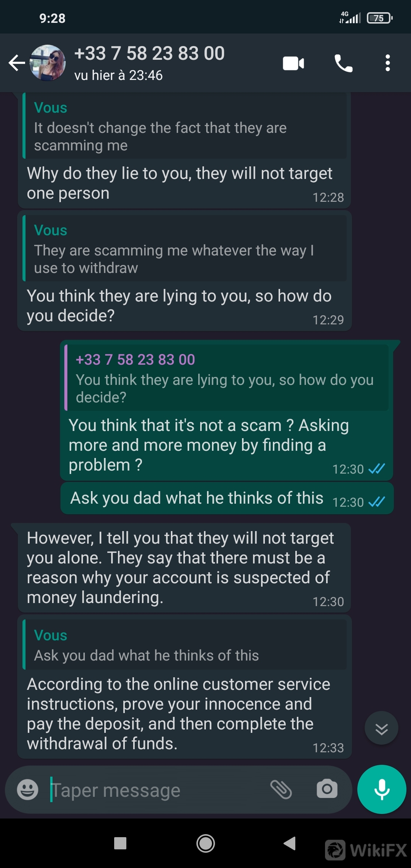Screen dimensions: 411x868
Task: Tap quoted reply 'They are scamming me whatever'
Action: (x=185, y=249)
